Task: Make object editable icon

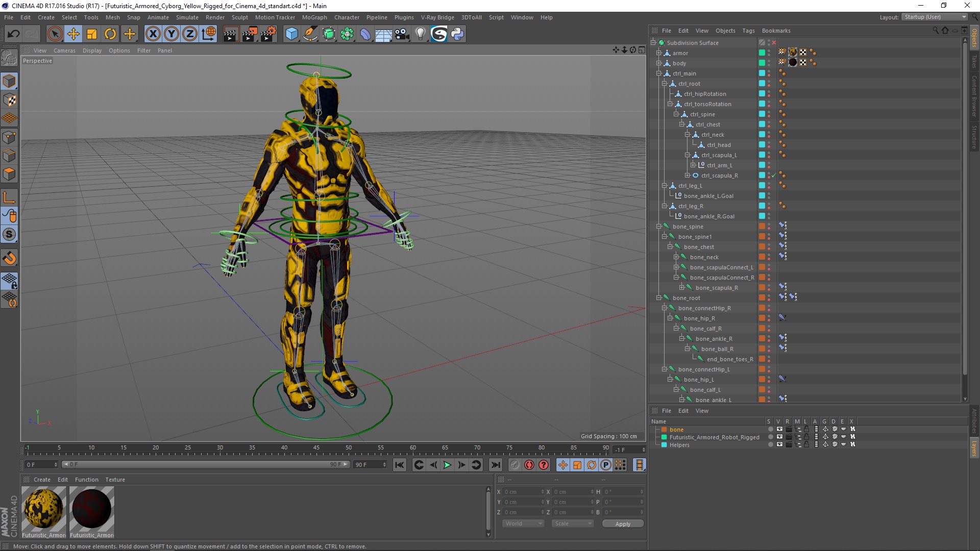Action: pyautogui.click(x=9, y=58)
